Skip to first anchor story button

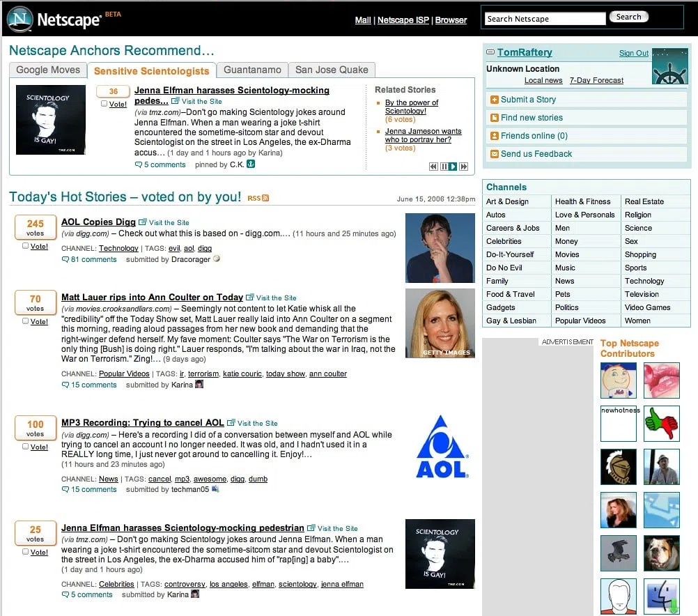tap(433, 167)
